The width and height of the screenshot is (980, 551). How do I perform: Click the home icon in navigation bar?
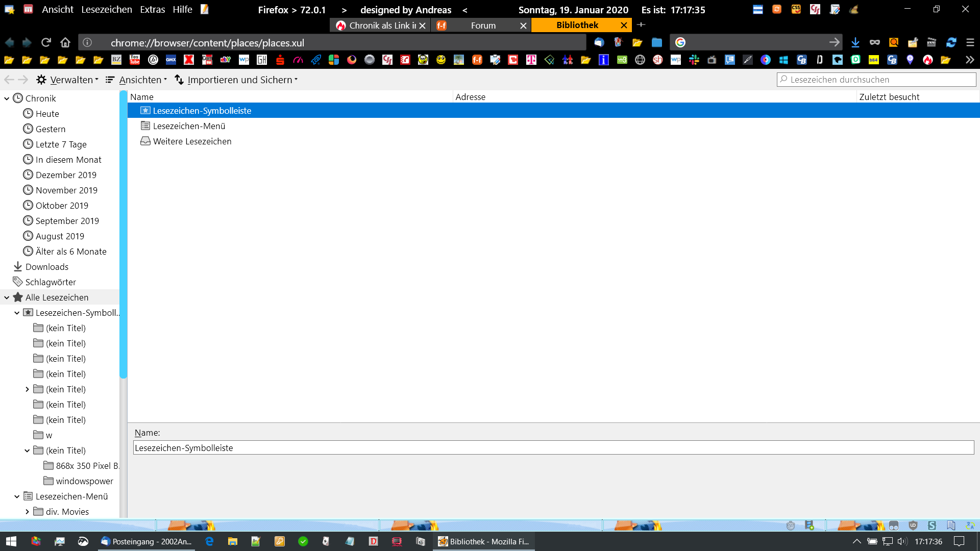point(65,42)
